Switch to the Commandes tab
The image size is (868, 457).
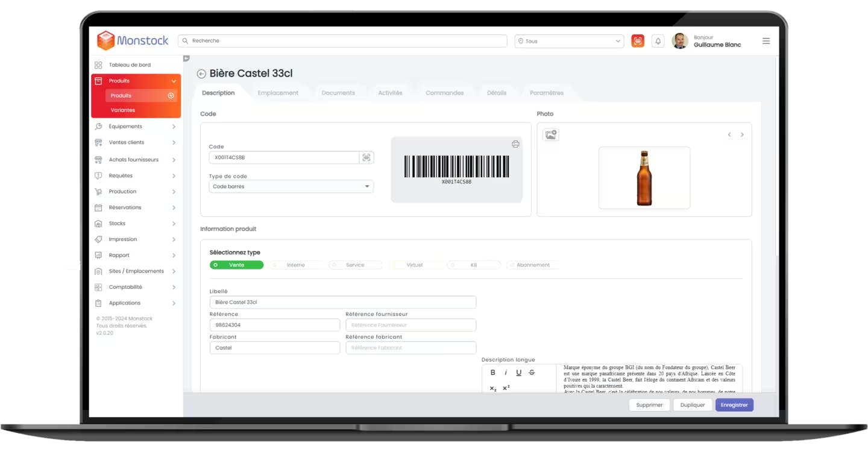[445, 93]
